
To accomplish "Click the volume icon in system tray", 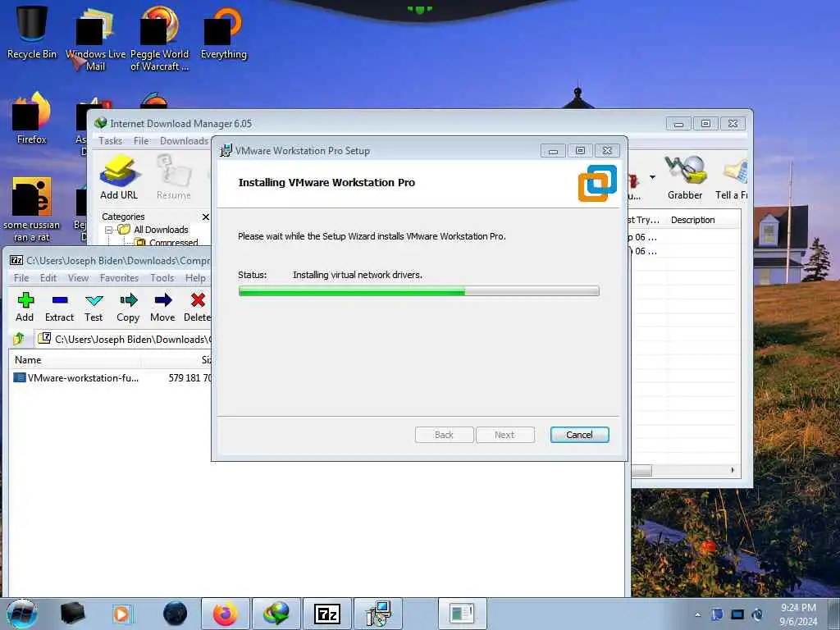I will click(757, 614).
